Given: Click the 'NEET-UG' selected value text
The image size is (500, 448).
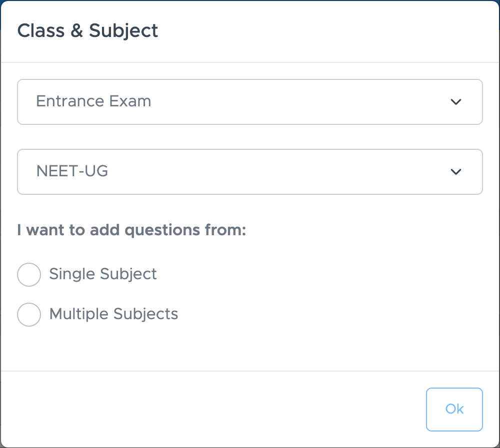Looking at the screenshot, I should tap(72, 171).
